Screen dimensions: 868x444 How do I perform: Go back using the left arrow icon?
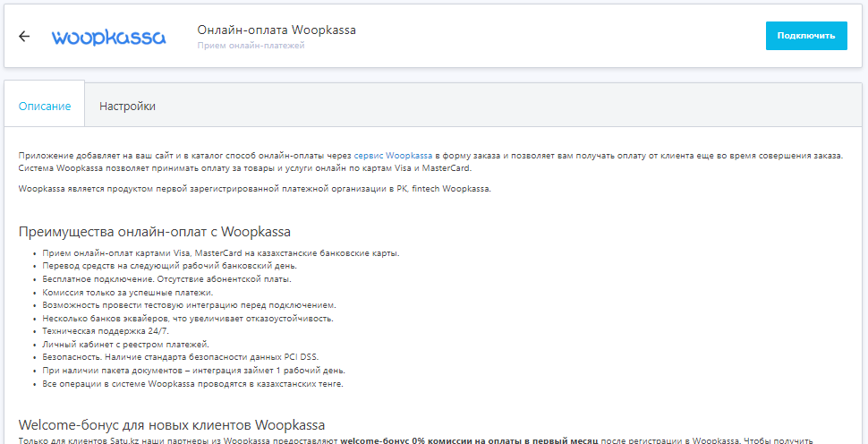(24, 37)
